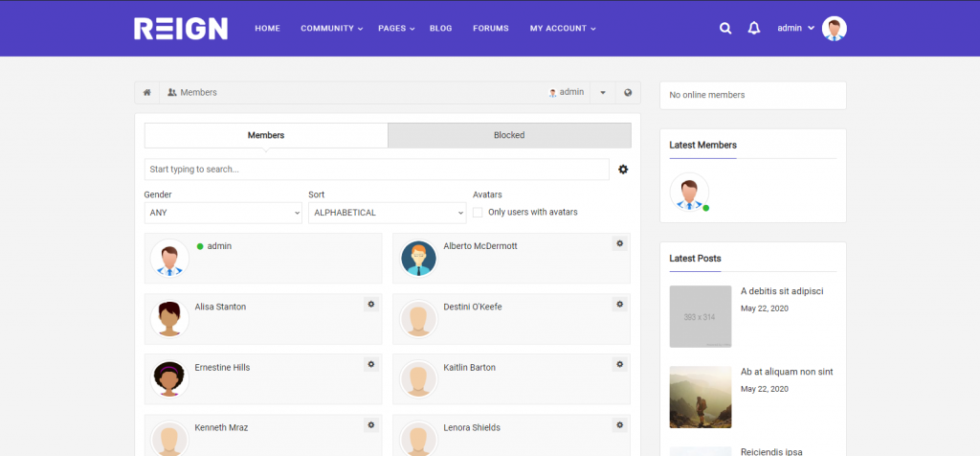Open gear options for Lenora Shields

619,424
